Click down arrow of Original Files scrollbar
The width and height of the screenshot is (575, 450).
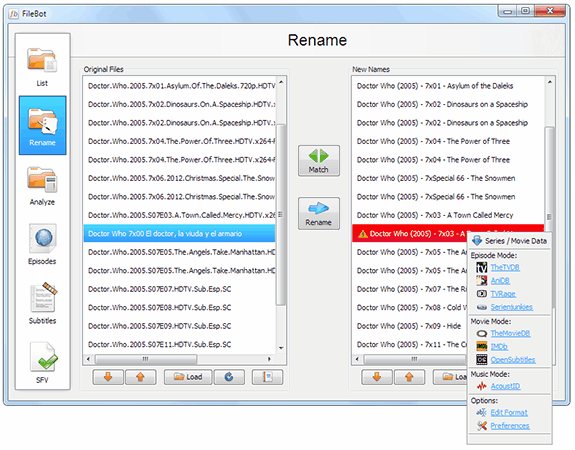(x=281, y=348)
